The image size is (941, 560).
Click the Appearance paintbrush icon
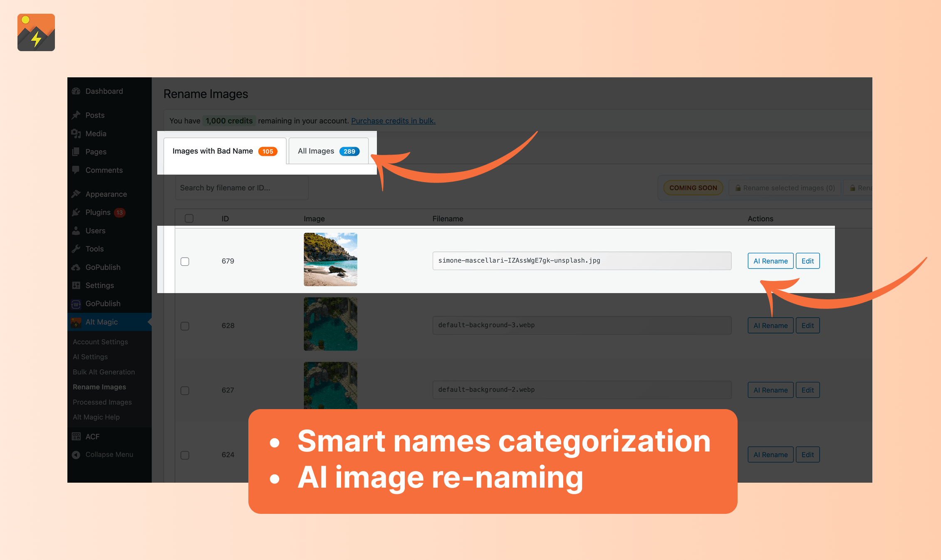(x=76, y=194)
